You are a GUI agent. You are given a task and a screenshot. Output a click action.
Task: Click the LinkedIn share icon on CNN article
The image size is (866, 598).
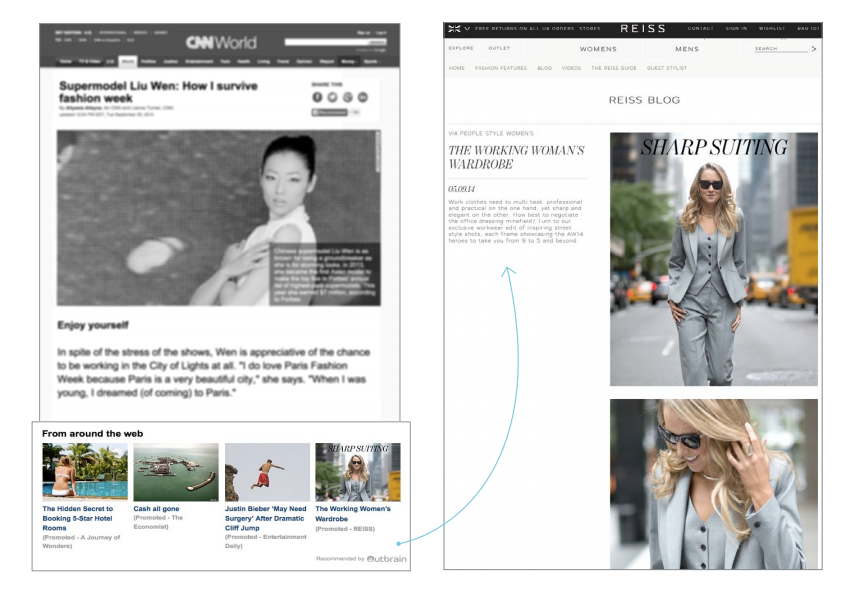[363, 97]
